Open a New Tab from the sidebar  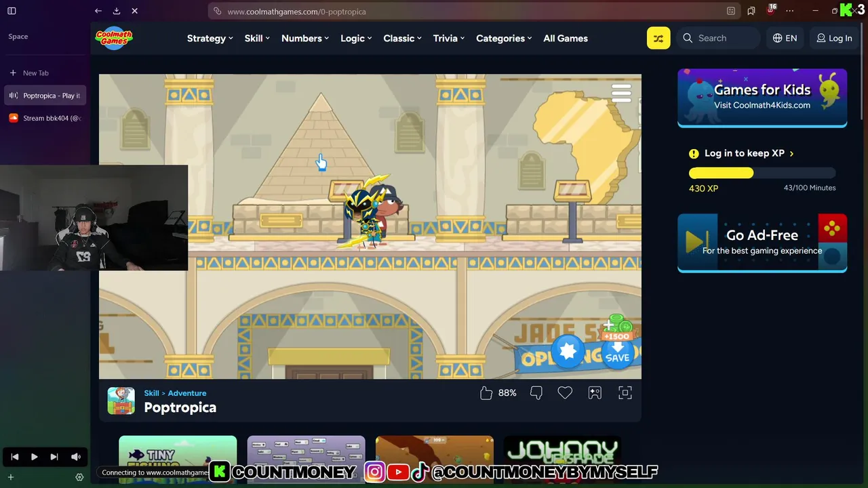click(x=45, y=73)
